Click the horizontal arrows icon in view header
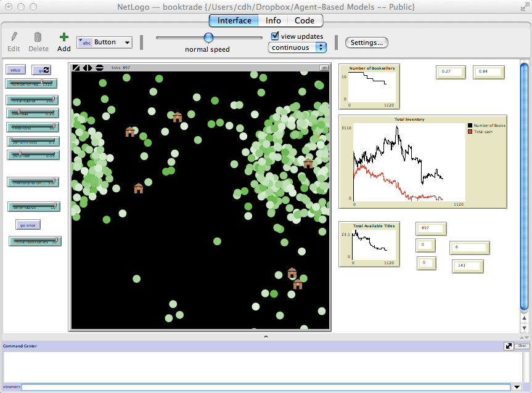This screenshot has width=532, height=393. click(87, 67)
